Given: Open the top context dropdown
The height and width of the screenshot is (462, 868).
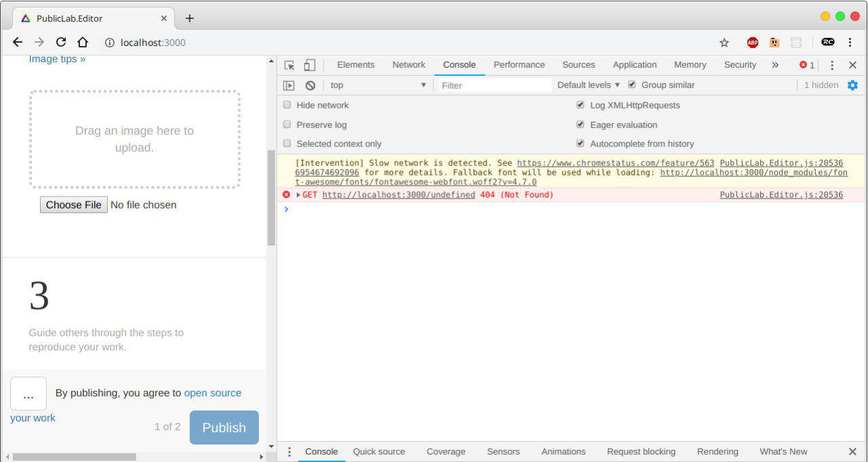Looking at the screenshot, I should point(378,85).
